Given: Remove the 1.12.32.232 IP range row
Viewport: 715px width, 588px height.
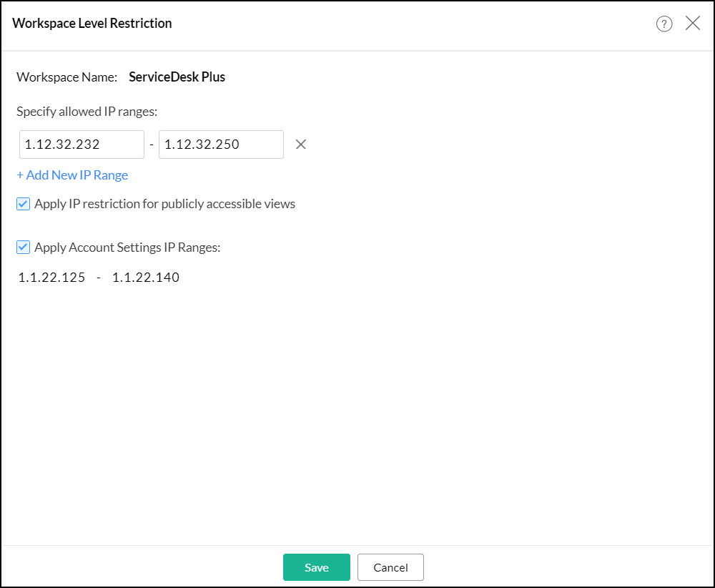Looking at the screenshot, I should 300,144.
